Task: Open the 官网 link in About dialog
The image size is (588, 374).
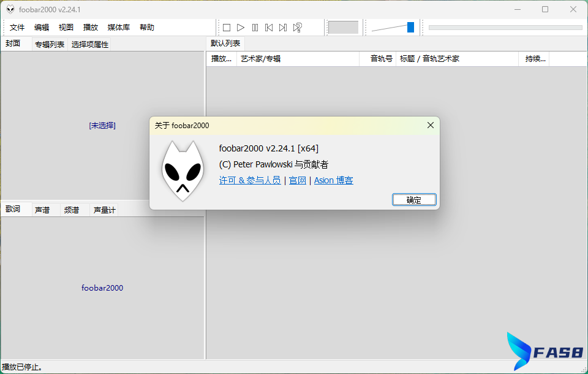Action: click(298, 180)
